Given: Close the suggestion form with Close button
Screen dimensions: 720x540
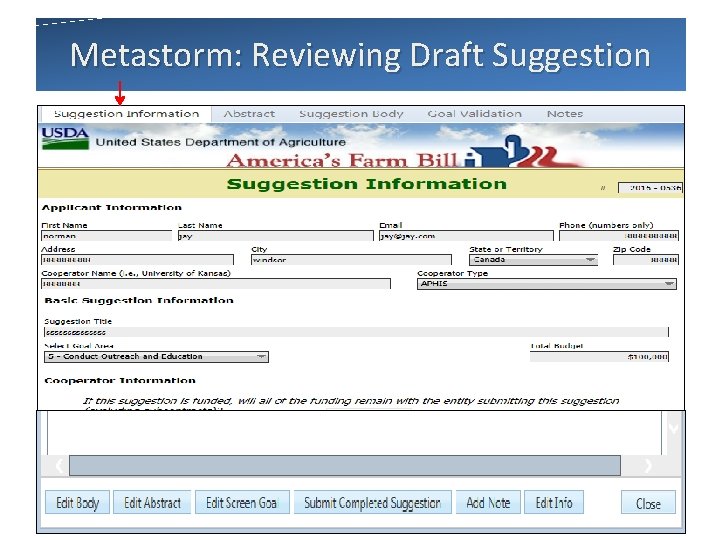Looking at the screenshot, I should coord(648,503).
